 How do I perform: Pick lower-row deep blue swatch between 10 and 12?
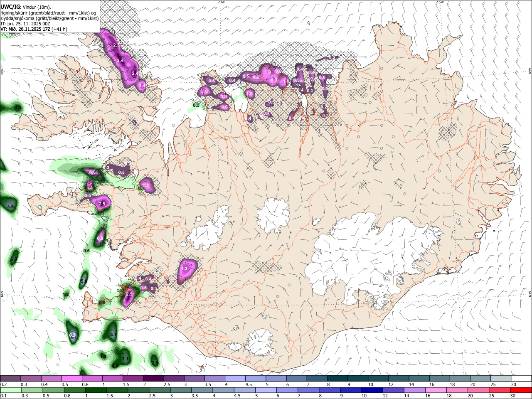point(373,390)
